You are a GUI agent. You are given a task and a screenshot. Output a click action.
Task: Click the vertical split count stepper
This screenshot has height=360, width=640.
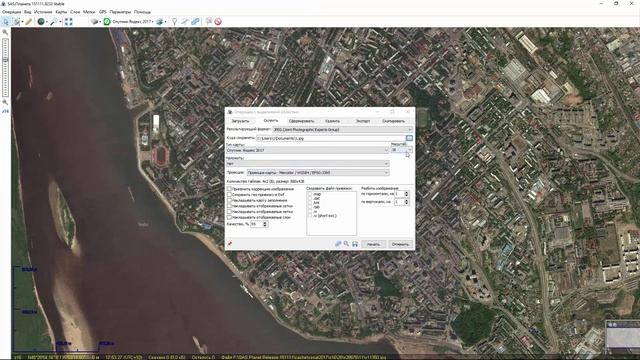point(406,202)
